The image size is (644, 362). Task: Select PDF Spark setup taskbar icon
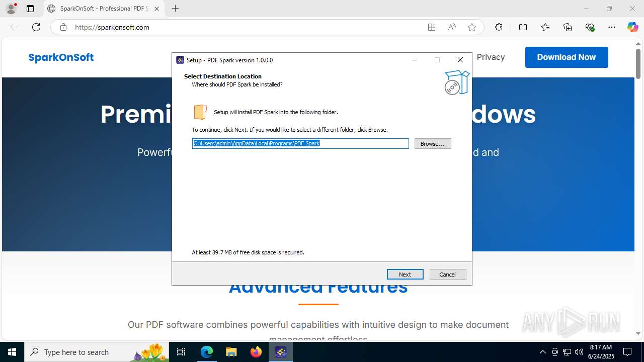pos(281,352)
